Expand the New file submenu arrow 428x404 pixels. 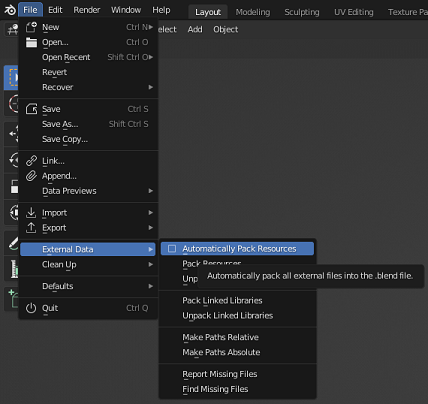(151, 27)
